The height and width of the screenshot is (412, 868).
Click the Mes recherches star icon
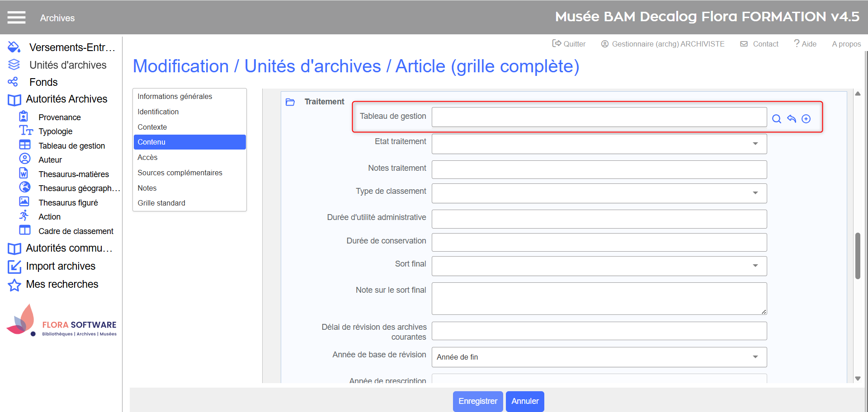click(x=14, y=285)
